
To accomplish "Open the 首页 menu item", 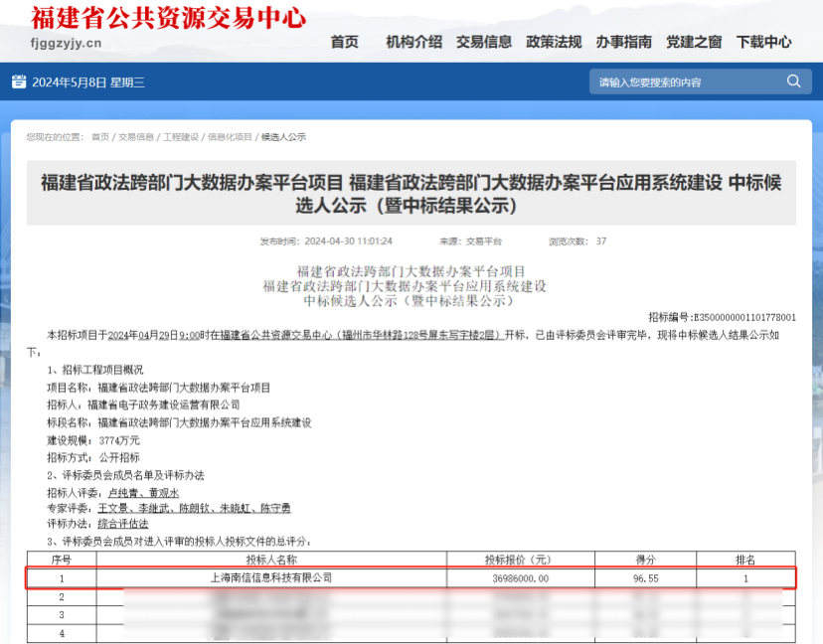I will tap(344, 42).
